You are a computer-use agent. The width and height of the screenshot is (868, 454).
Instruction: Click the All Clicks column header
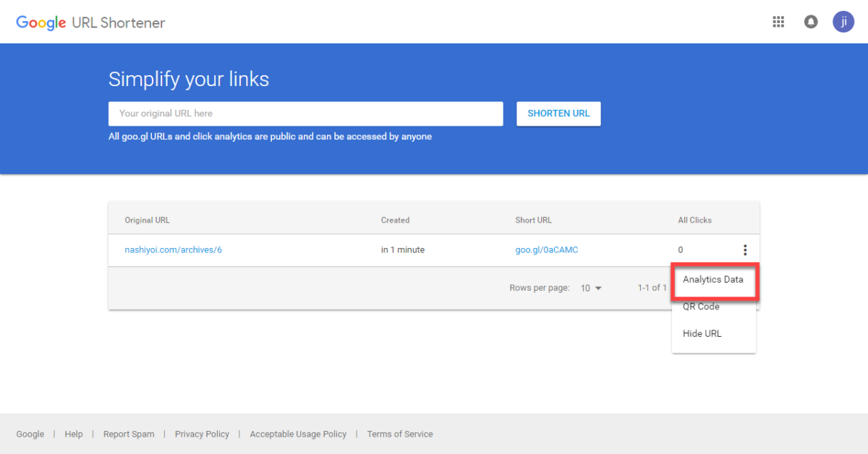coord(694,220)
